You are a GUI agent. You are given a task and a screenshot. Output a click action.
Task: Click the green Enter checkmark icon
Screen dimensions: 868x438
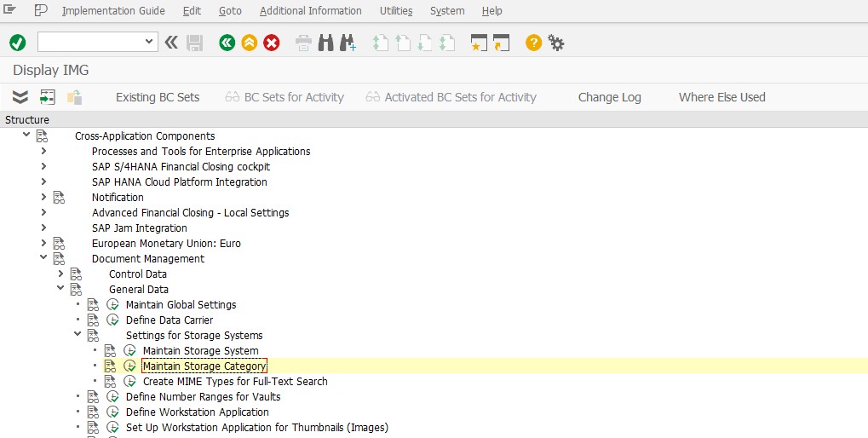[x=18, y=43]
